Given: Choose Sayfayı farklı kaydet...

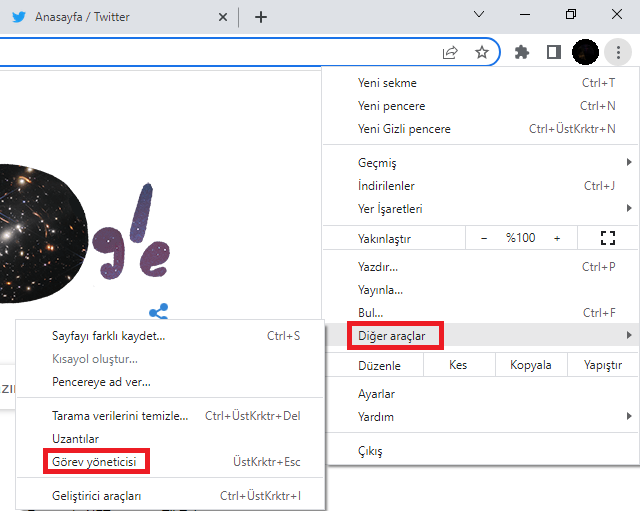Looking at the screenshot, I should click(170, 336).
